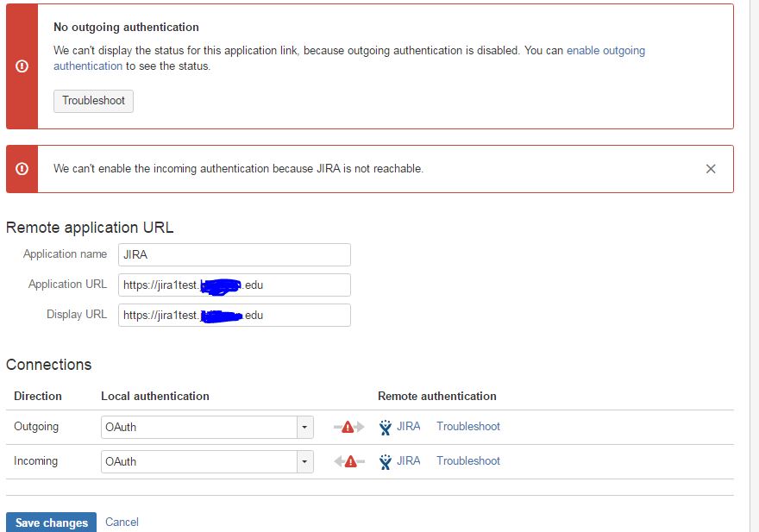Click the Outgoing direction label
This screenshot has width=759, height=532.
[x=36, y=427]
